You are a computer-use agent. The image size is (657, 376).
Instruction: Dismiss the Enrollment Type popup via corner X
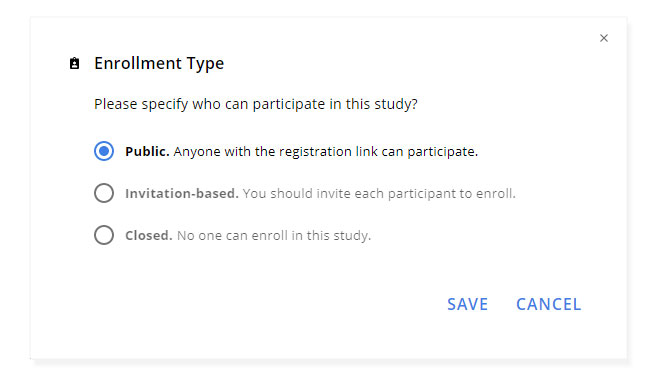pyautogui.click(x=603, y=38)
